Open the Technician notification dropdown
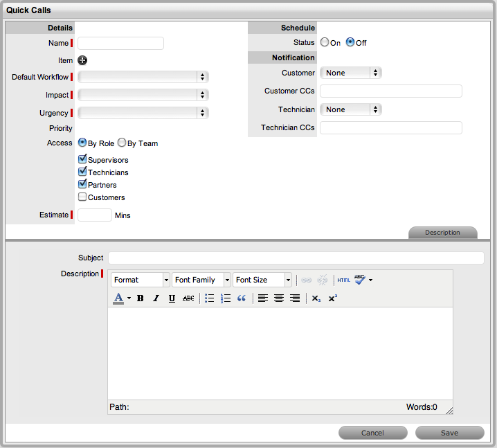Viewport: 497px width, 448px height. point(350,109)
